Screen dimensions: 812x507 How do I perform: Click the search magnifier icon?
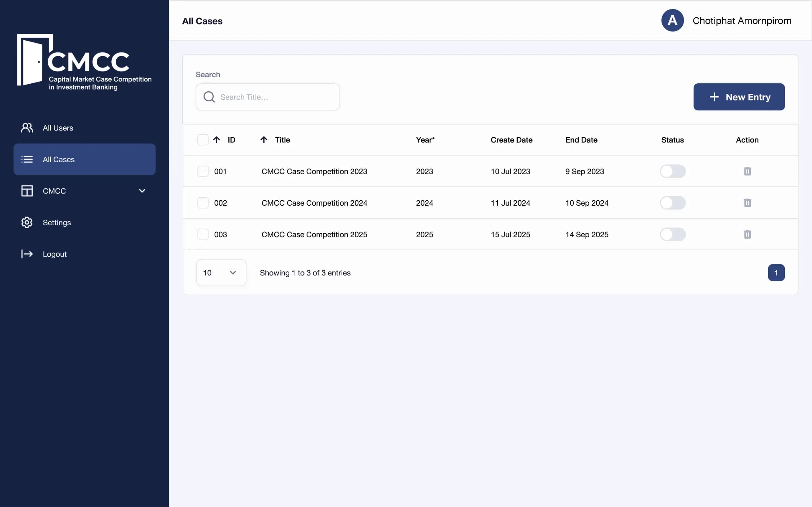209,97
